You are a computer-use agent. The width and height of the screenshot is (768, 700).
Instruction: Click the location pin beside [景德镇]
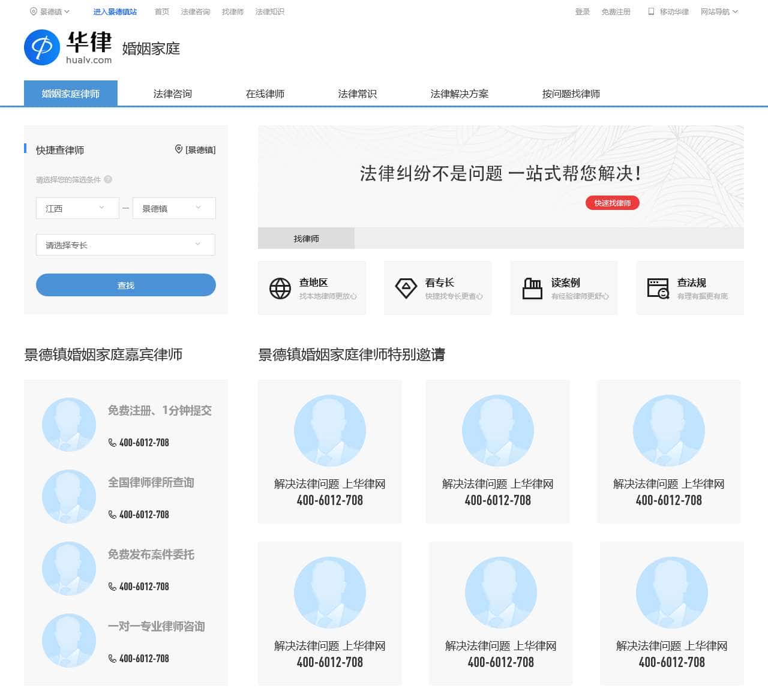pos(178,149)
